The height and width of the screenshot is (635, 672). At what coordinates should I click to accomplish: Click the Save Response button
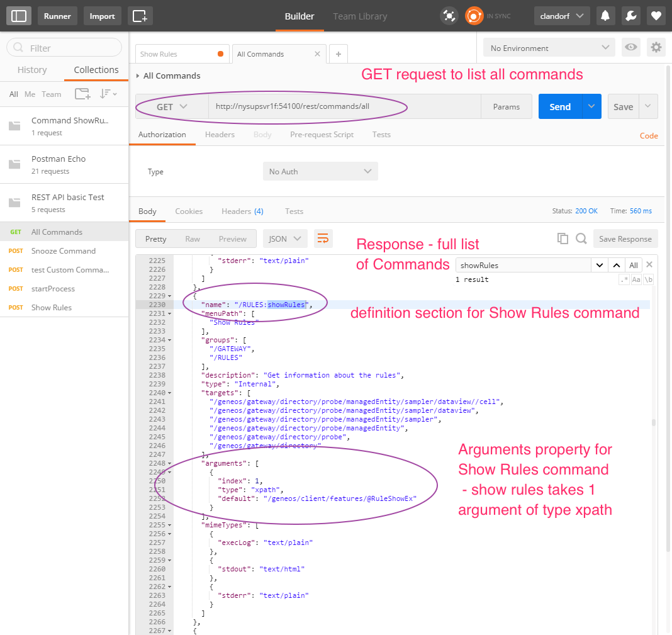tap(625, 239)
